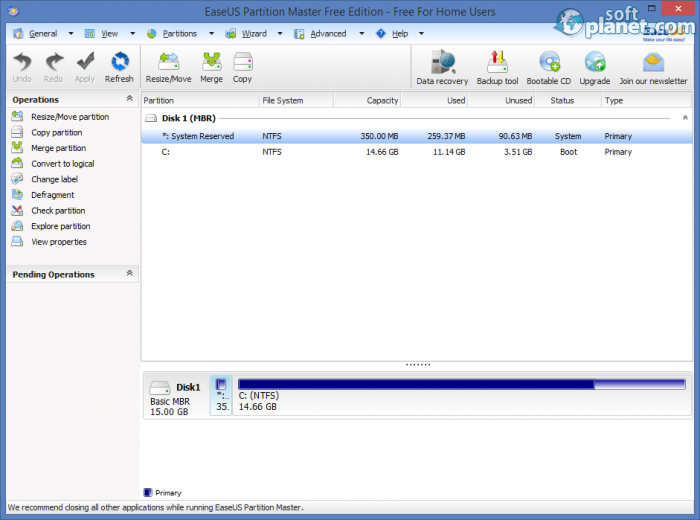Image resolution: width=700 pixels, height=520 pixels.
Task: Click the Upgrade globe icon
Action: click(595, 62)
